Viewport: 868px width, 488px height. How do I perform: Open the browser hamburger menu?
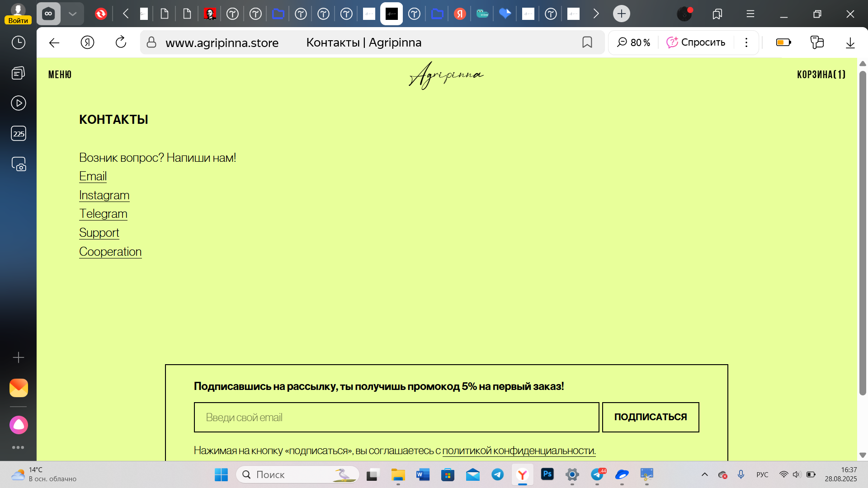pos(750,14)
